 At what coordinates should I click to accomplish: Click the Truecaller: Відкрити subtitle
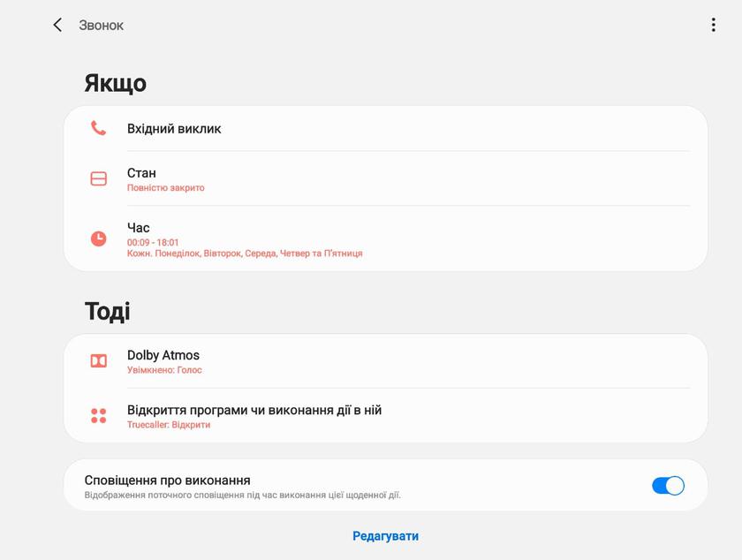[x=169, y=425]
